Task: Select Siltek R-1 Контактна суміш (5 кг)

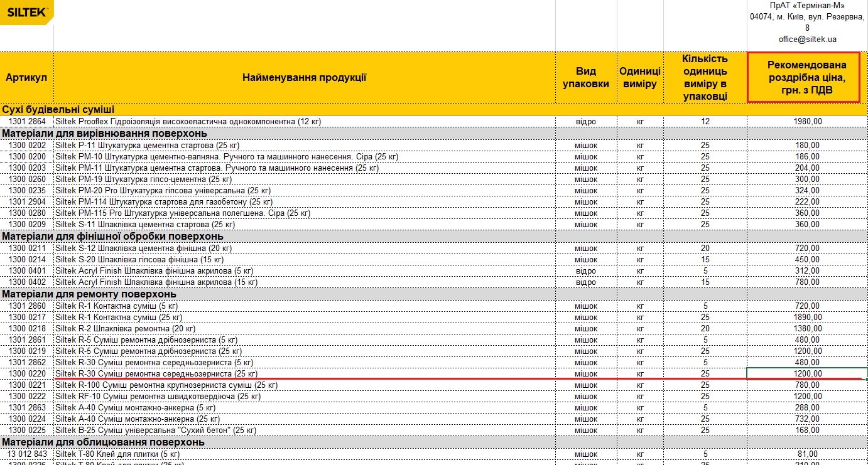Action: coord(305,306)
